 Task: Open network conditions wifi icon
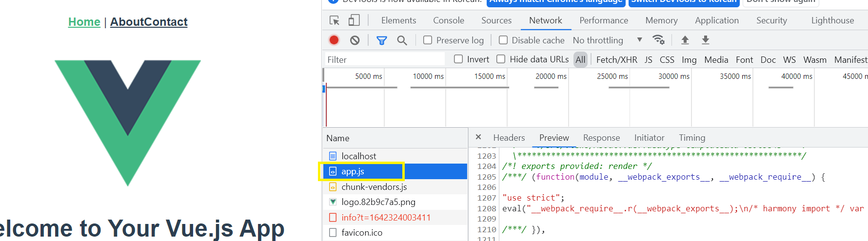click(659, 40)
